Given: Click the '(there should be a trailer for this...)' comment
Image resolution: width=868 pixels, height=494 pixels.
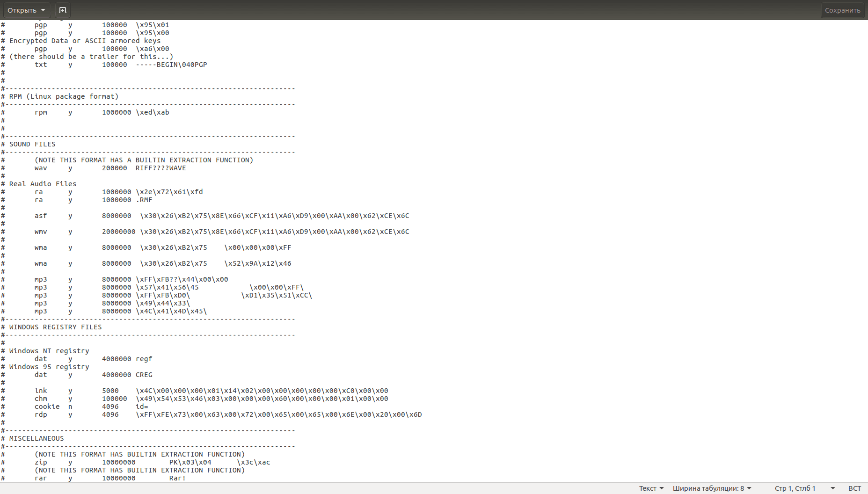Looking at the screenshot, I should 91,57.
